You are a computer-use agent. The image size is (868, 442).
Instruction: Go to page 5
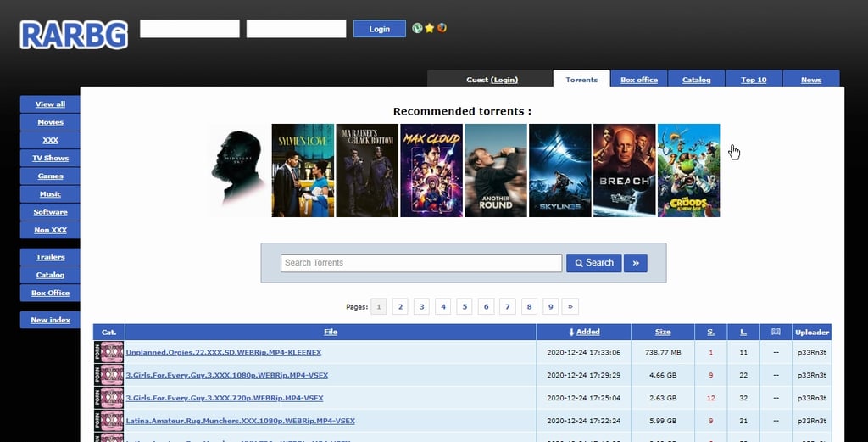coord(465,306)
